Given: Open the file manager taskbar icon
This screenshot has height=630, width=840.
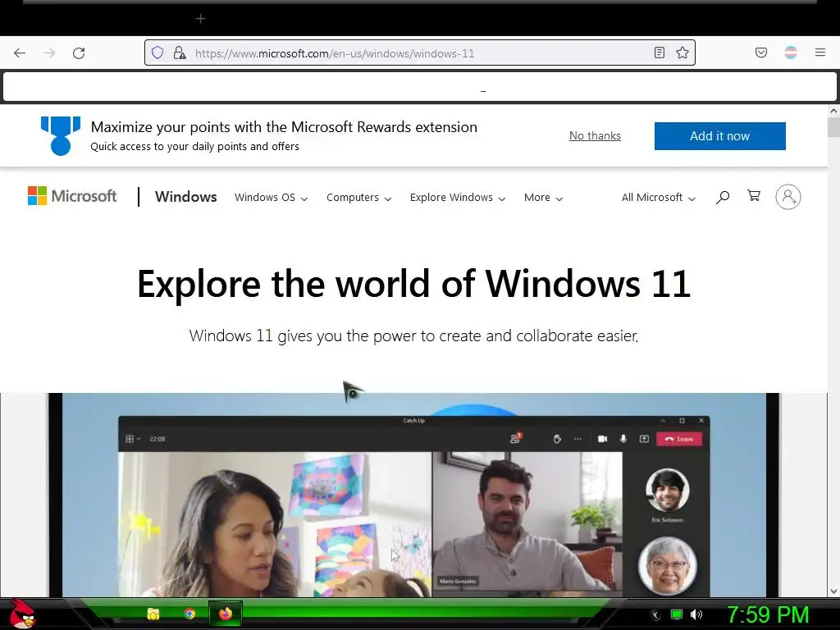Looking at the screenshot, I should (x=153, y=614).
